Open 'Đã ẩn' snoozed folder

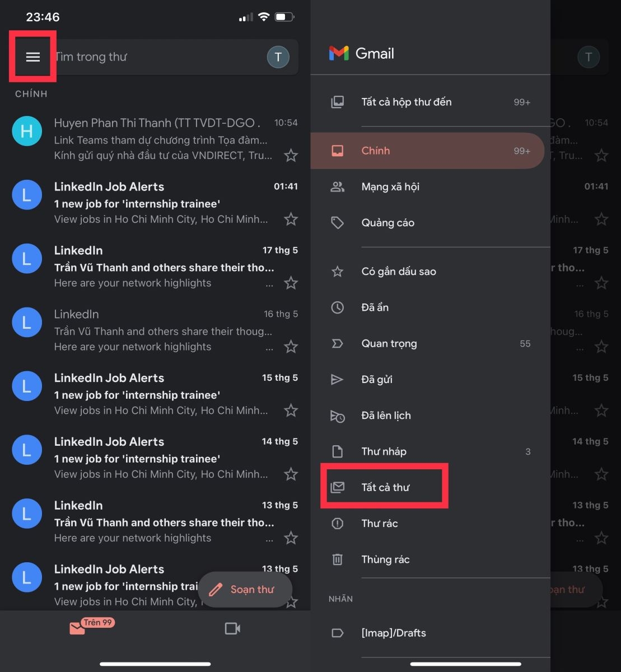[430, 307]
